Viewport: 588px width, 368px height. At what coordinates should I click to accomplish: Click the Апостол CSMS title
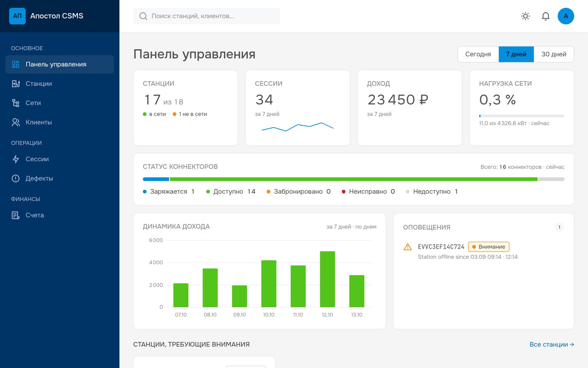[x=57, y=16]
